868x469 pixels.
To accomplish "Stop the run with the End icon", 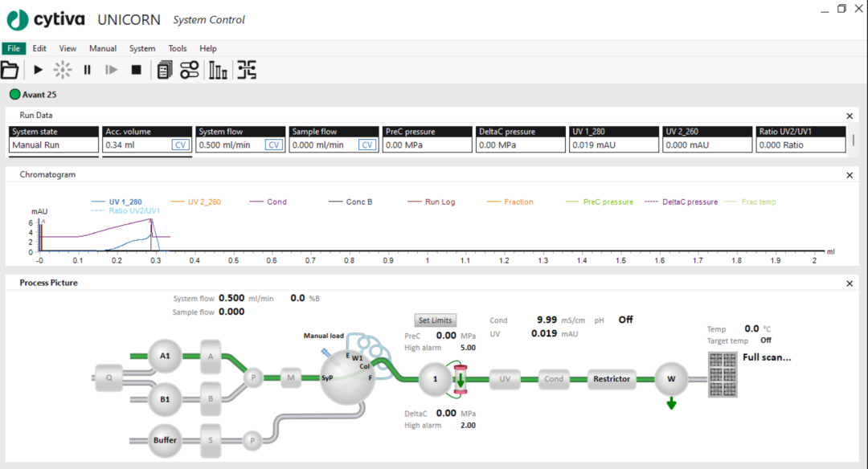I will click(x=136, y=70).
